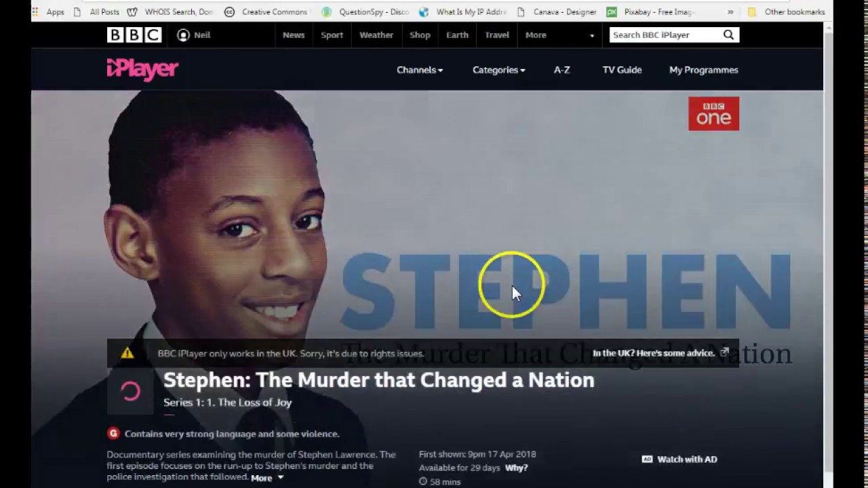
Task: Click the external link icon beside advice
Action: (x=724, y=352)
